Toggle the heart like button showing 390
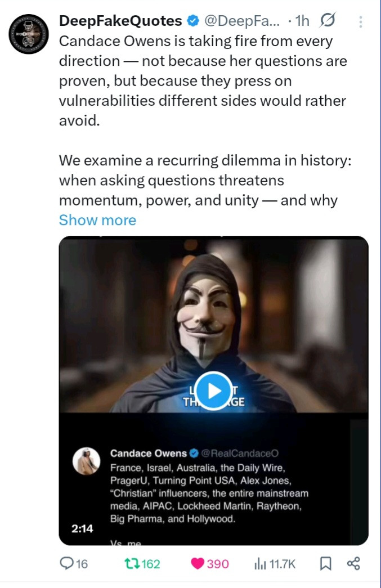The width and height of the screenshot is (381, 588). (210, 564)
